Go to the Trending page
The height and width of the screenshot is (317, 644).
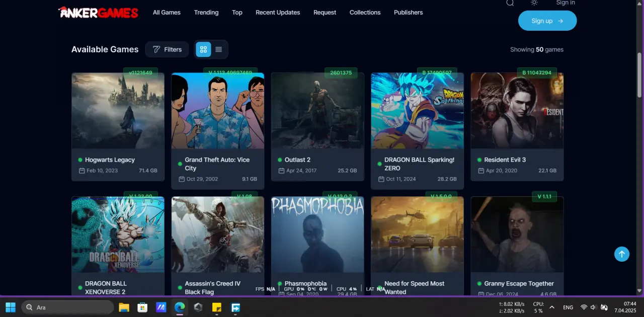pos(206,12)
